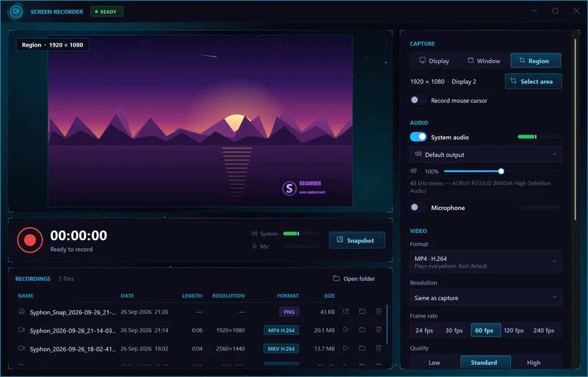The height and width of the screenshot is (377, 588).
Task: Enable the Microphone switch
Action: 418,207
